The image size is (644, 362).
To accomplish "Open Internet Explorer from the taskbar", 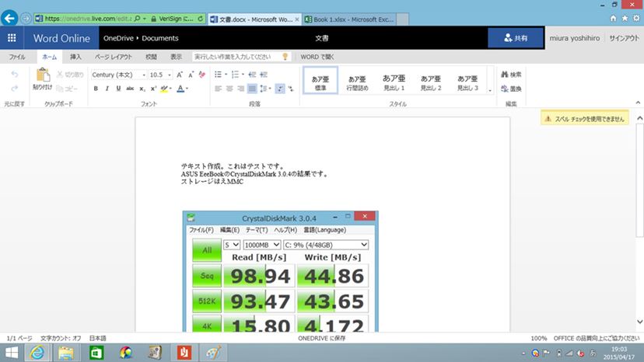I will click(37, 353).
